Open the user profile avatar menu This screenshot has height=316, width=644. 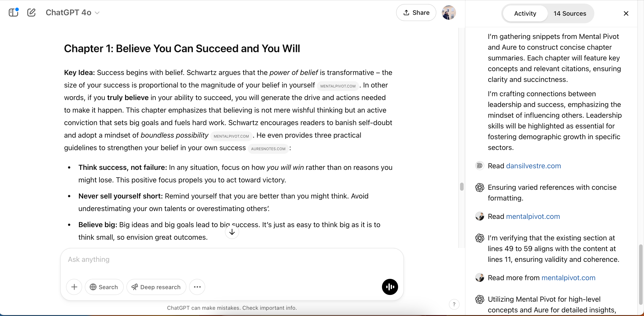tap(448, 13)
